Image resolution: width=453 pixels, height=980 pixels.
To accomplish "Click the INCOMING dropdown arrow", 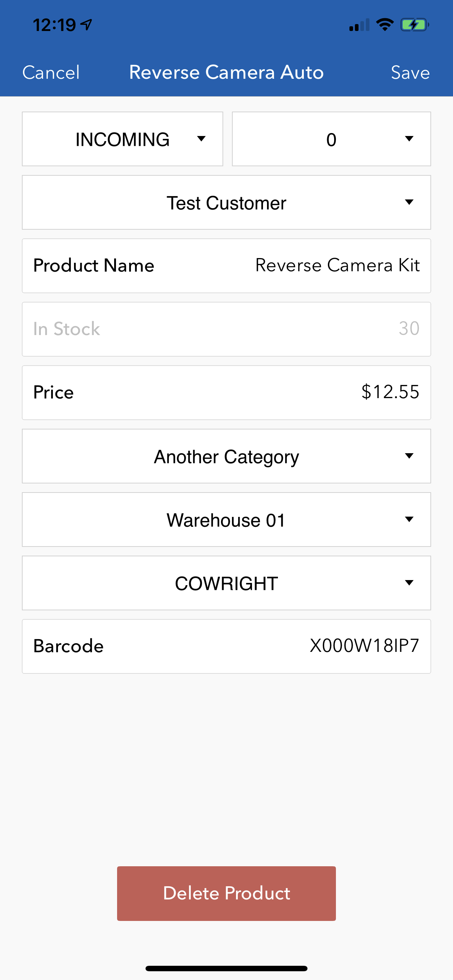I will [201, 139].
